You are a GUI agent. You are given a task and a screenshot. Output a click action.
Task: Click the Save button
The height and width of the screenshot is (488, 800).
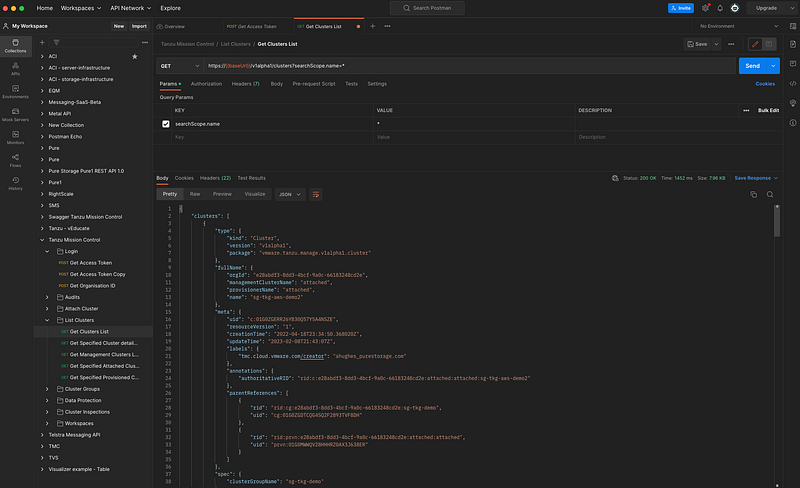click(697, 44)
